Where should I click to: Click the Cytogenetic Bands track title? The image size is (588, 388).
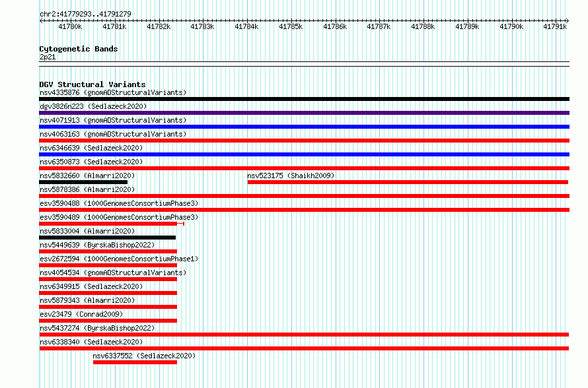pyautogui.click(x=79, y=49)
